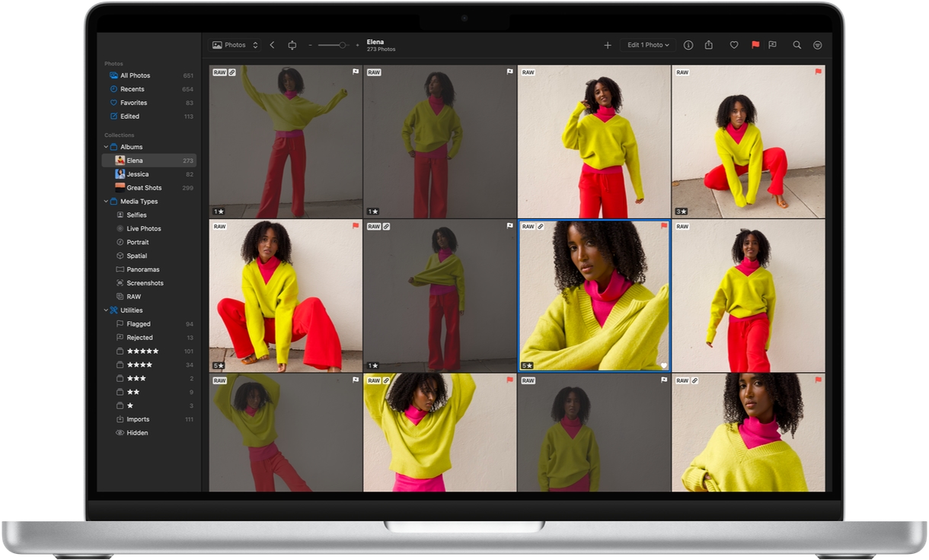Click the reject flag icon in toolbar
The width and height of the screenshot is (929, 560).
pos(772,45)
